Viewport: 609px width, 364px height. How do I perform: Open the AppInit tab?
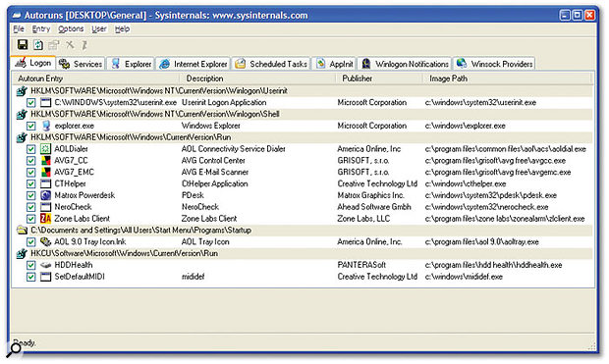pos(335,64)
